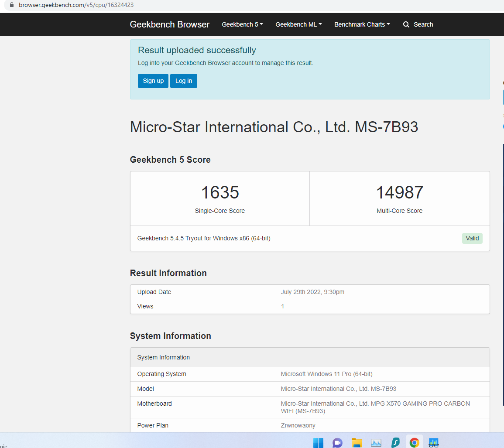The height and width of the screenshot is (448, 504).
Task: Open the Surfshark taskbar icon
Action: point(395,442)
